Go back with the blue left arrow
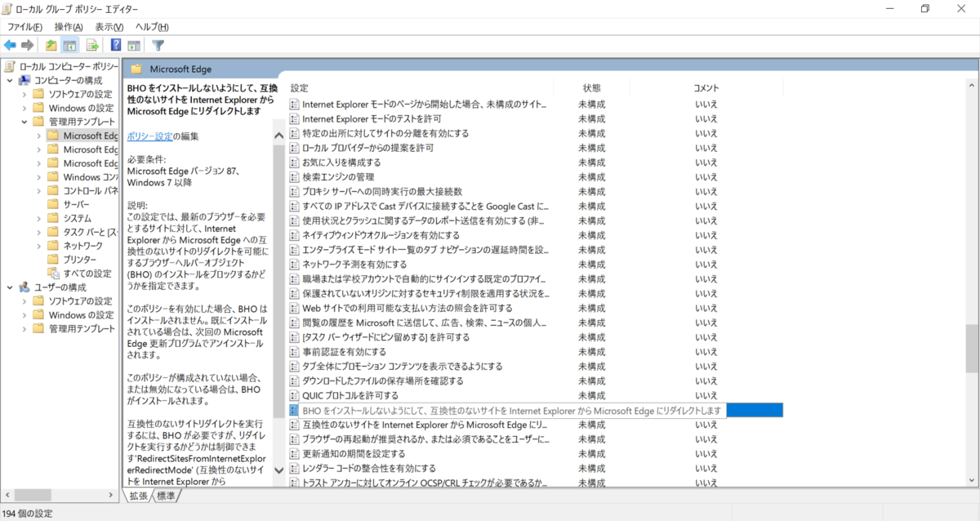Image resolution: width=980 pixels, height=521 pixels. [11, 45]
